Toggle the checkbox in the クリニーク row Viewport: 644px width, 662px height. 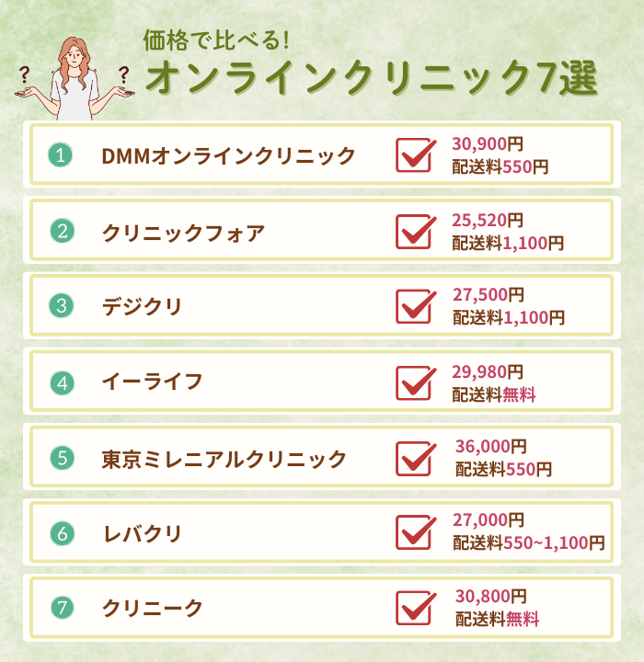pos(414,607)
